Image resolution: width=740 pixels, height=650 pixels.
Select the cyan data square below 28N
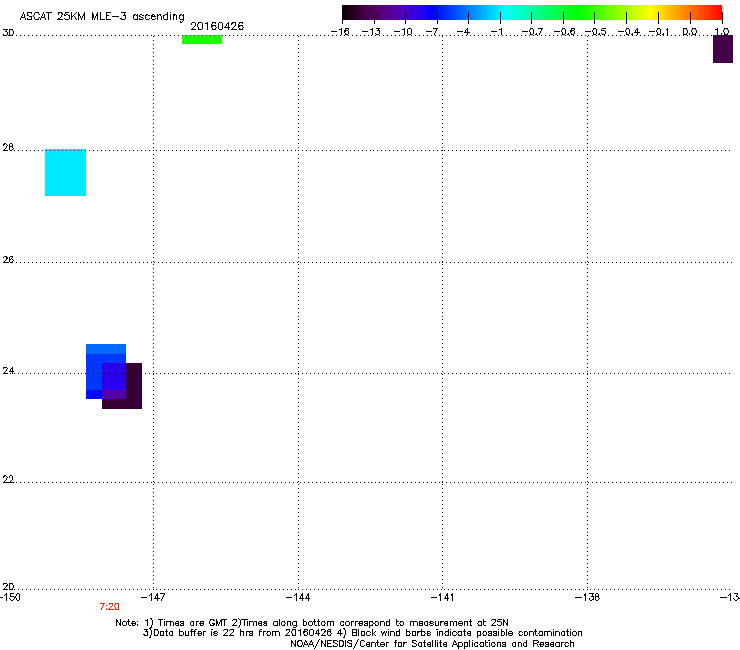[66, 172]
